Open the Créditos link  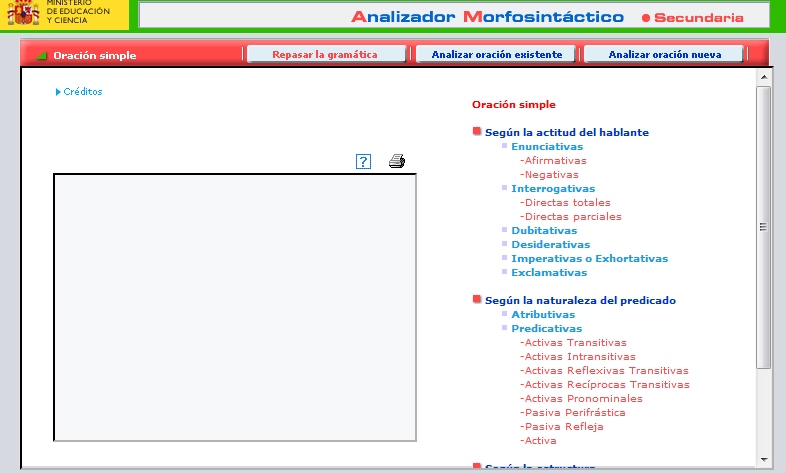82,92
